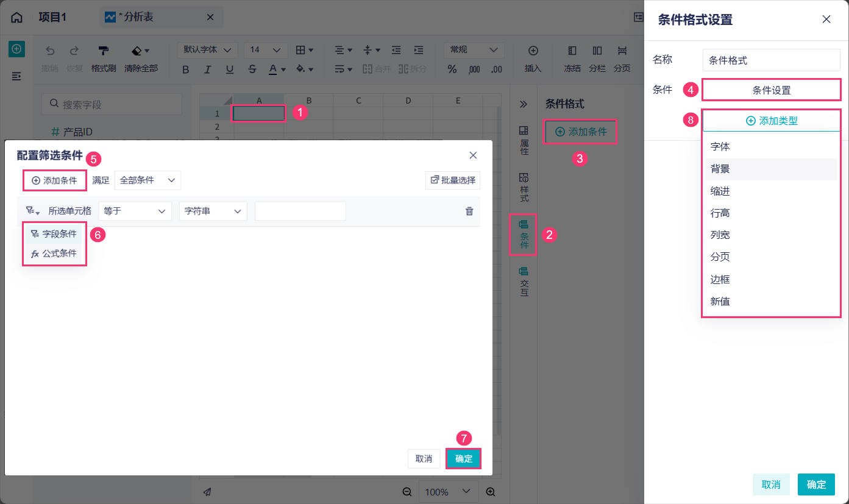849x504 pixels.
Task: Click the 添加类型 button
Action: 771,121
